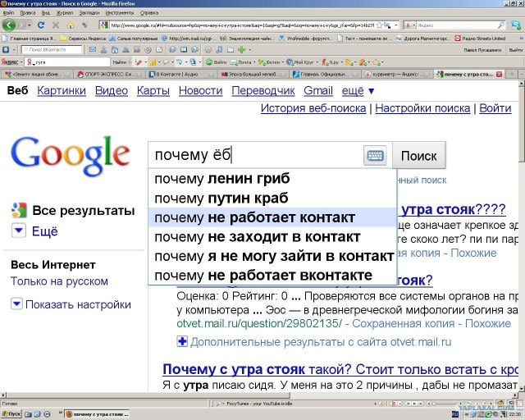Open the Журнал menu

(64, 13)
